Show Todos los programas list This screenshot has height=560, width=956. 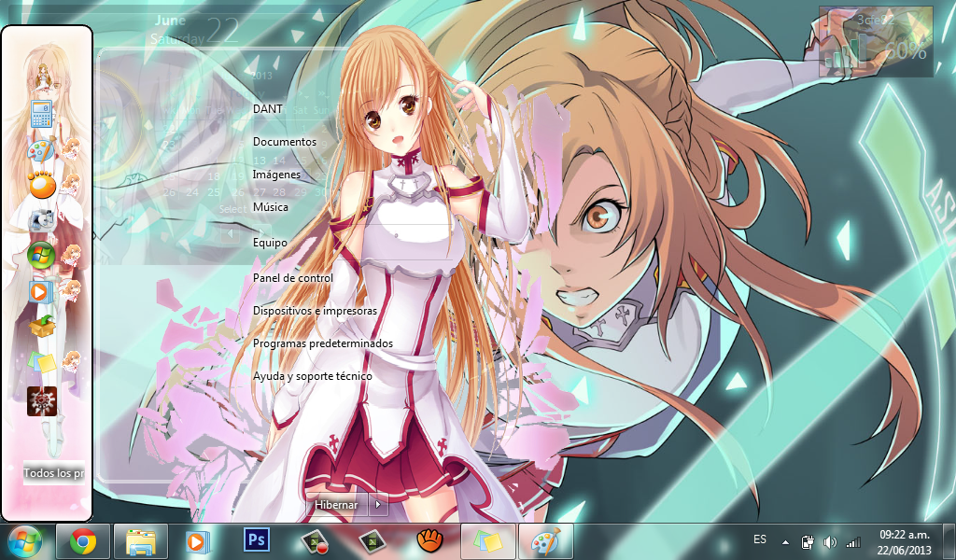53,473
